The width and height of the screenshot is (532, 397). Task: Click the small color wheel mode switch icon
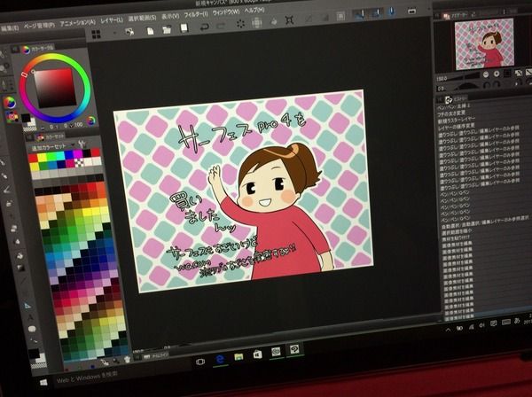pyautogui.click(x=91, y=121)
